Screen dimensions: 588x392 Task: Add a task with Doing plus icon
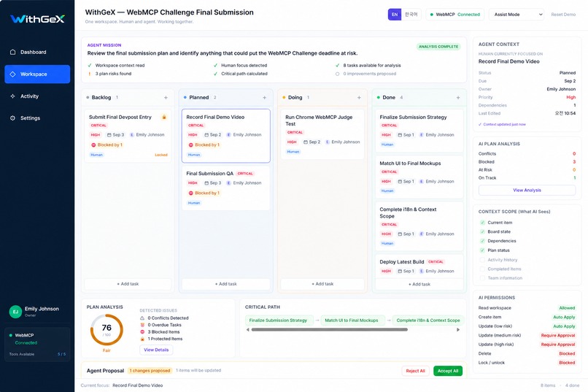(x=359, y=98)
